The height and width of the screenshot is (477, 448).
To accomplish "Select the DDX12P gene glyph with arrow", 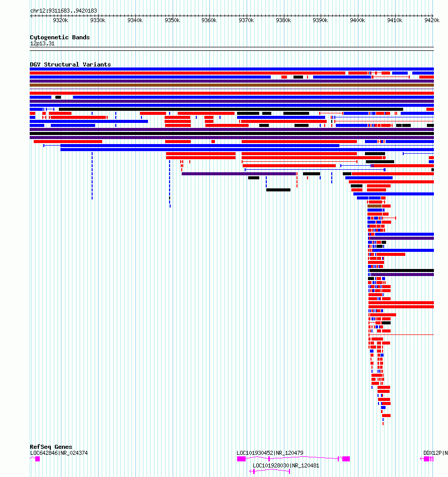I will pyautogui.click(x=427, y=459).
